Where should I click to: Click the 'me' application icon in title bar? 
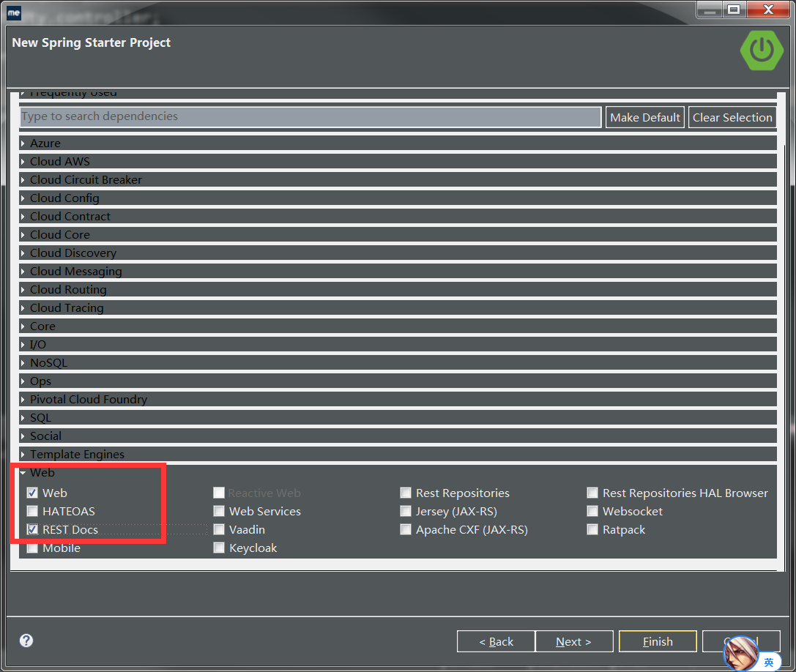coord(14,12)
